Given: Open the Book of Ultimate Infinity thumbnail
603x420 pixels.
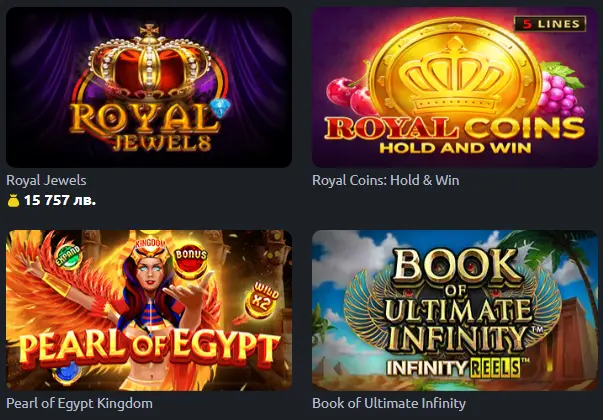Looking at the screenshot, I should tap(455, 310).
